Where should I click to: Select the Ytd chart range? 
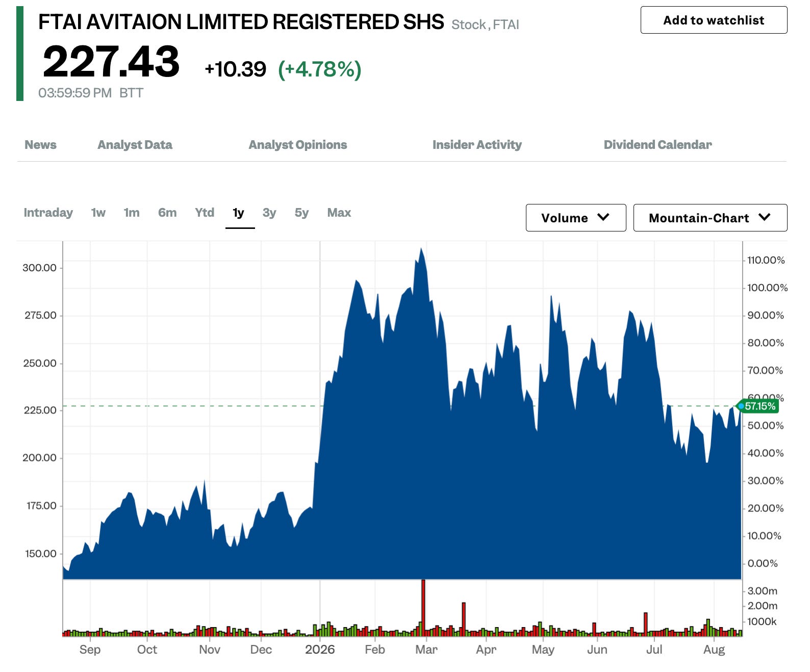[205, 213]
